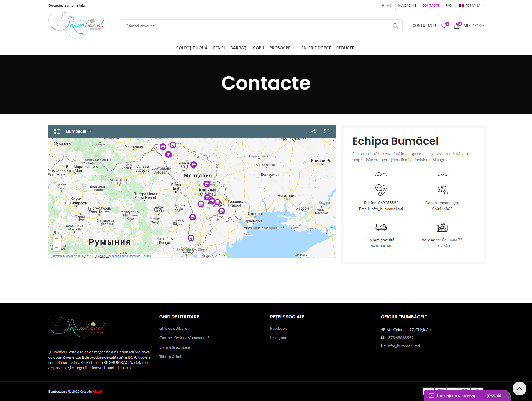Click the search magnifier icon
The width and height of the screenshot is (532, 401).
coord(395,26)
